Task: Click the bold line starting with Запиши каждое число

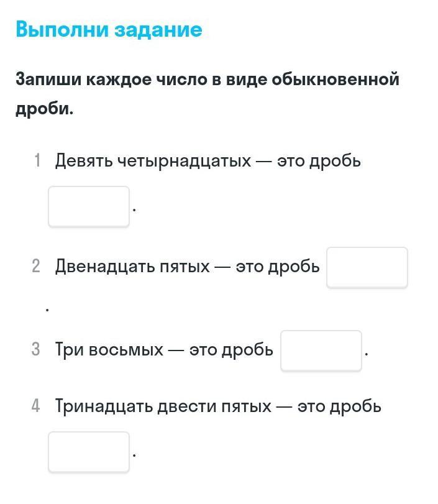Action: tap(207, 80)
